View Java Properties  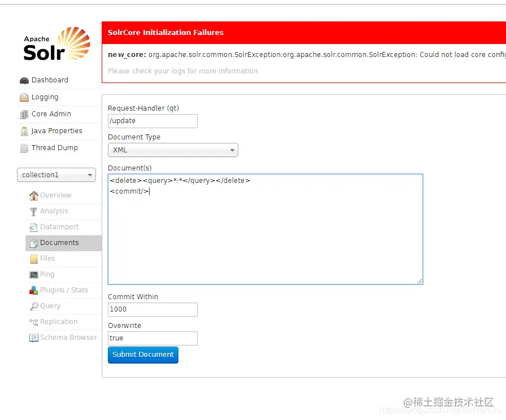point(56,131)
